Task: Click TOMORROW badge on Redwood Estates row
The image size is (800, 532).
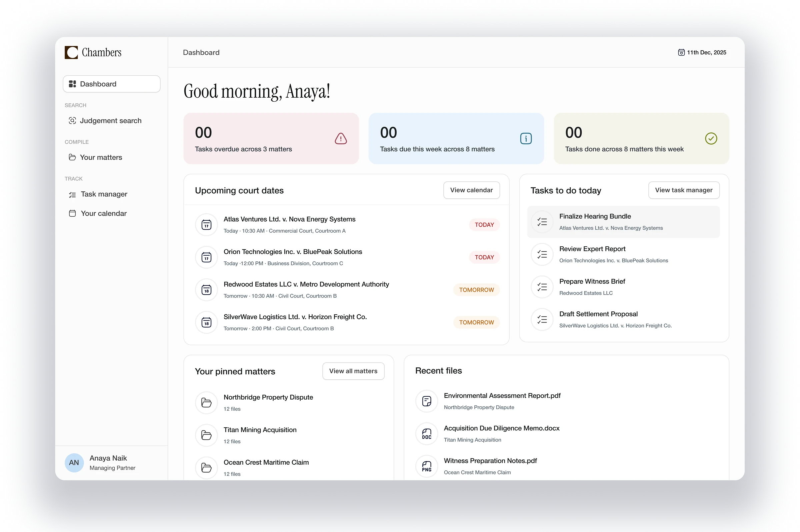Action: (476, 290)
